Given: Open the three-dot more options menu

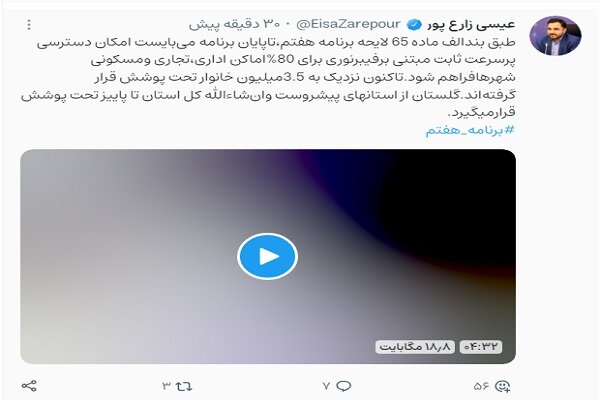Looking at the screenshot, I should click(x=29, y=25).
